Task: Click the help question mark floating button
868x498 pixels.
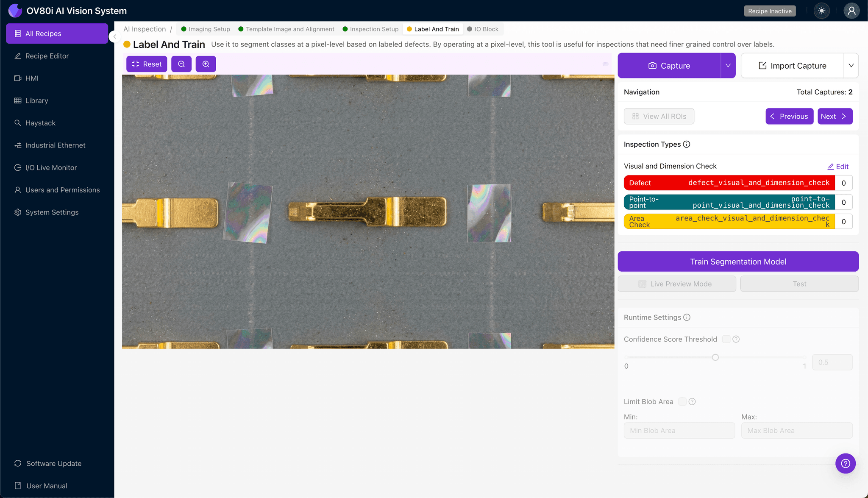Action: pyautogui.click(x=845, y=463)
